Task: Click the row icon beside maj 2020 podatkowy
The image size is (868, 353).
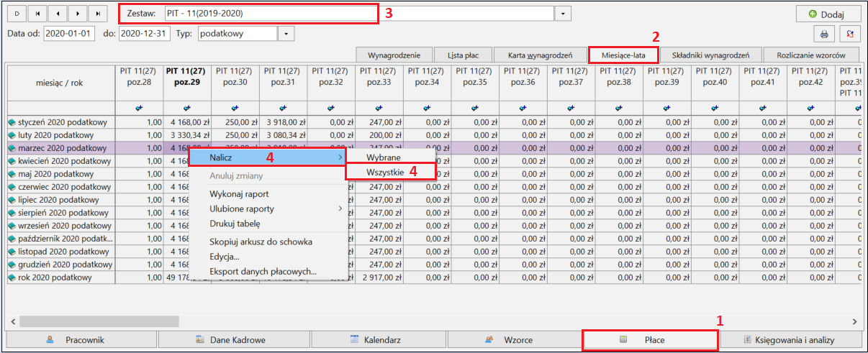Action: point(12,174)
